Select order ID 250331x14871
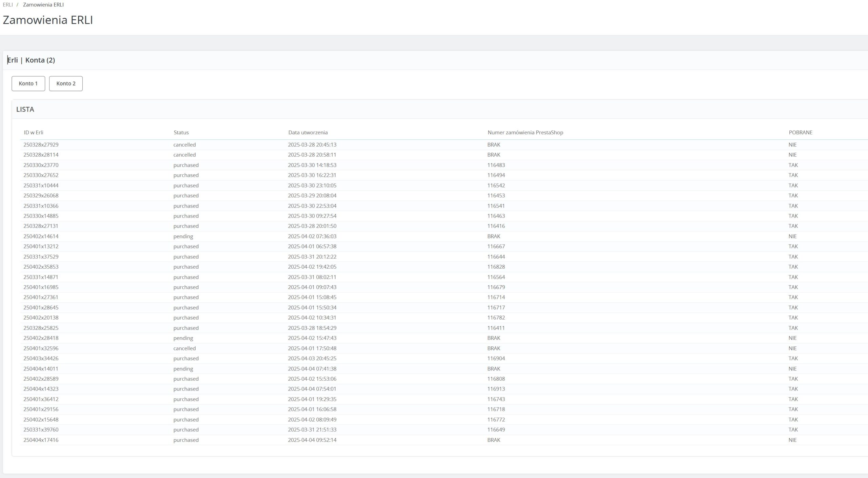The width and height of the screenshot is (868, 478). pos(41,277)
